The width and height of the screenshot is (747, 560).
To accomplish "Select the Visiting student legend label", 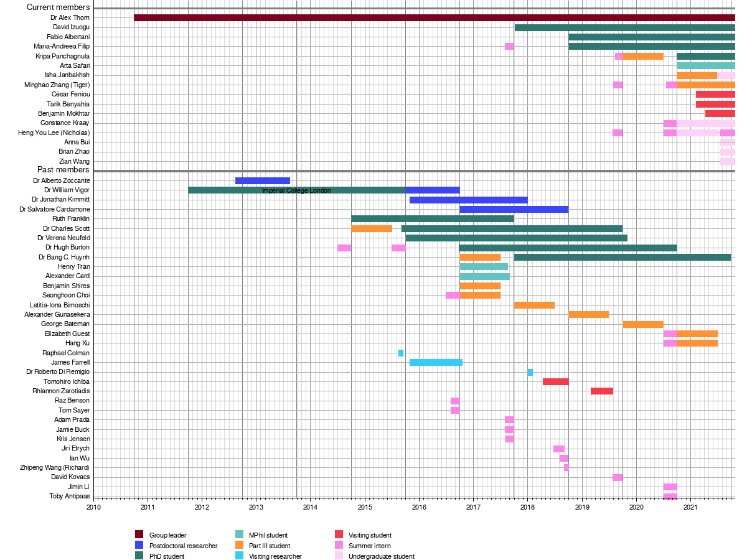I will pyautogui.click(x=370, y=535).
